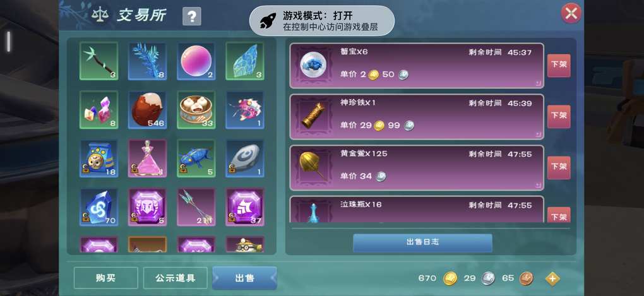
Task: Select the green spear weapon item
Action: [98, 61]
